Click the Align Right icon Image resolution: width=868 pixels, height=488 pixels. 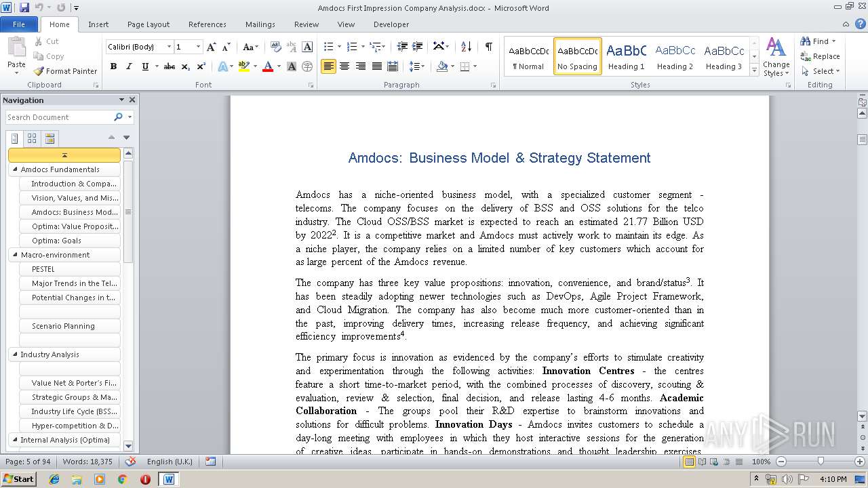(360, 66)
